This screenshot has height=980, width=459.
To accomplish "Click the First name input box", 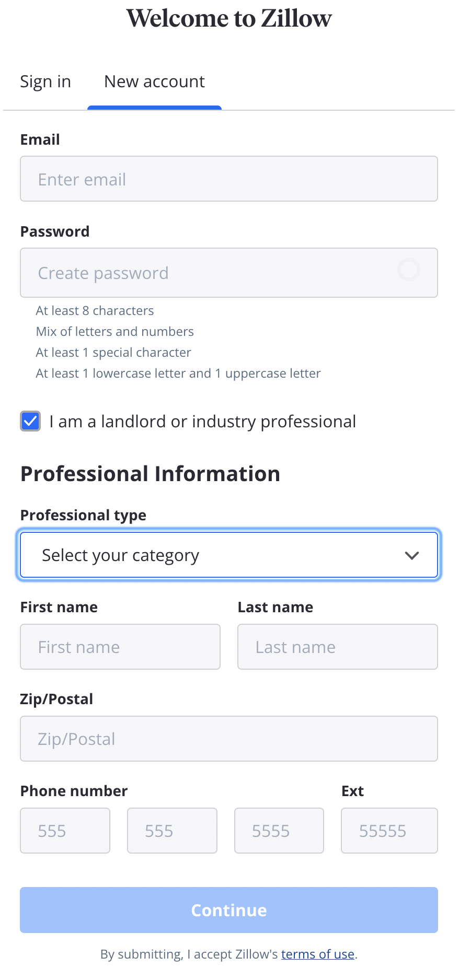I will 120,647.
